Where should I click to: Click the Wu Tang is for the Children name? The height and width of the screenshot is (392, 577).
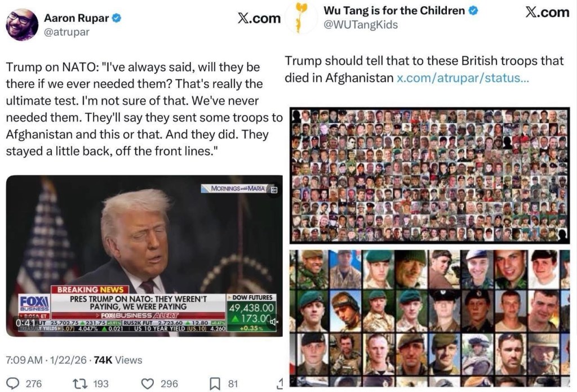tap(394, 11)
